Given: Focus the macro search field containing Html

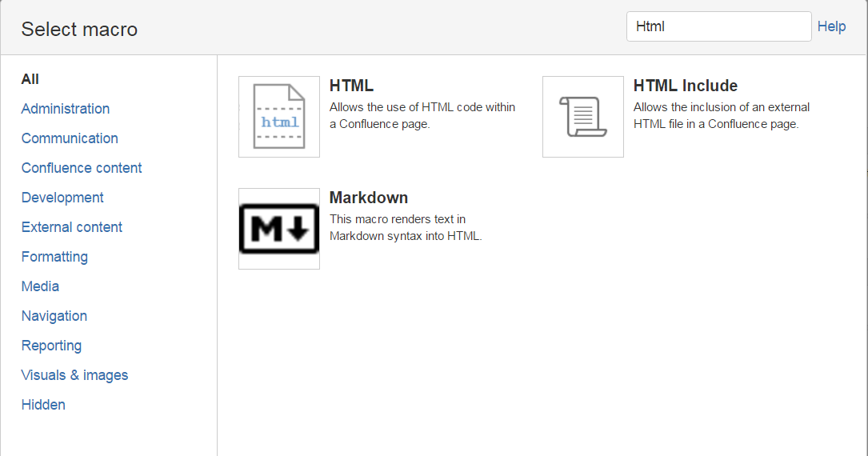Looking at the screenshot, I should (x=718, y=26).
